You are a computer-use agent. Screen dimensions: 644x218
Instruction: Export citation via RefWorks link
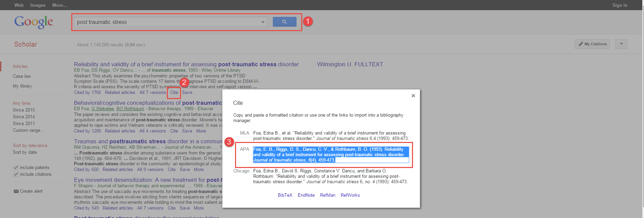[350, 195]
